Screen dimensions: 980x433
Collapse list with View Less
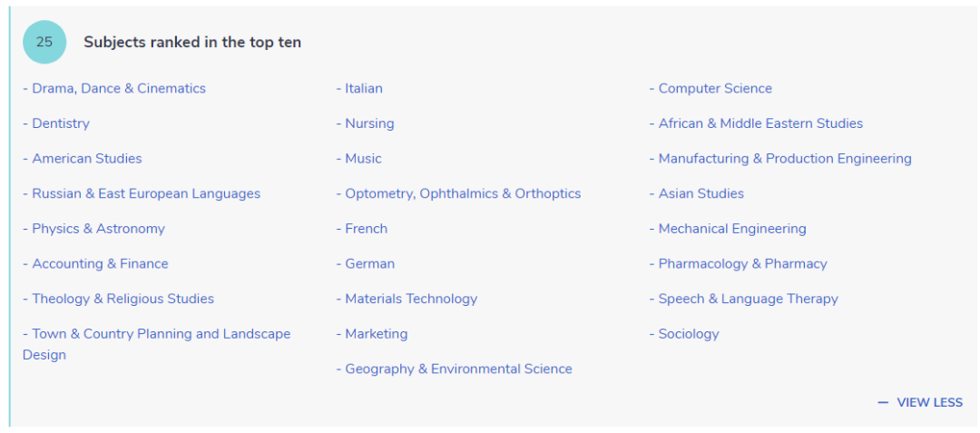[x=921, y=402]
